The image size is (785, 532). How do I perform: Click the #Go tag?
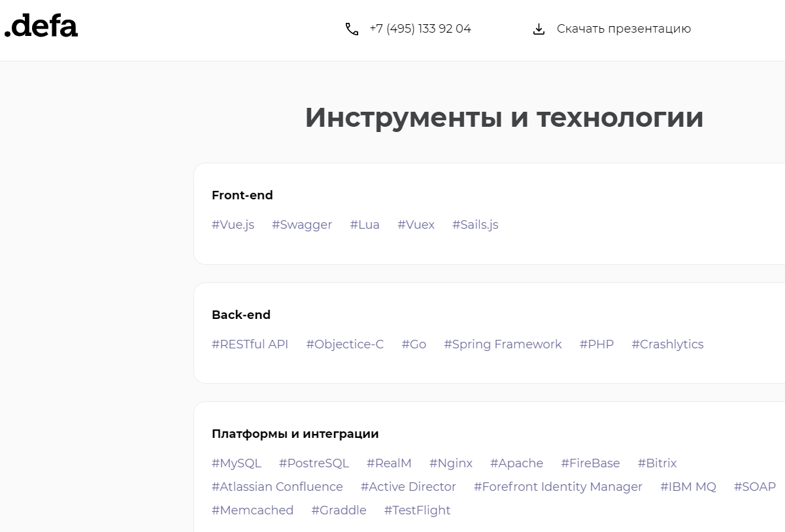coord(414,344)
